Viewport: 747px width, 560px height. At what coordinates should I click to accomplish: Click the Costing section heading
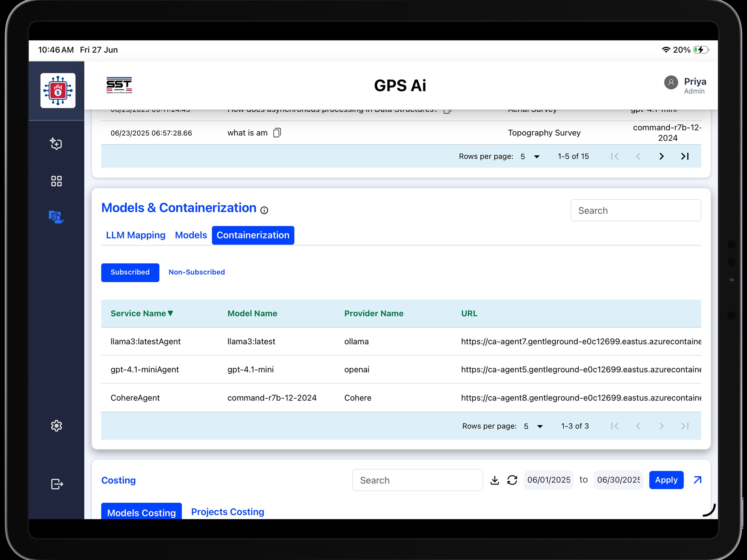(119, 480)
